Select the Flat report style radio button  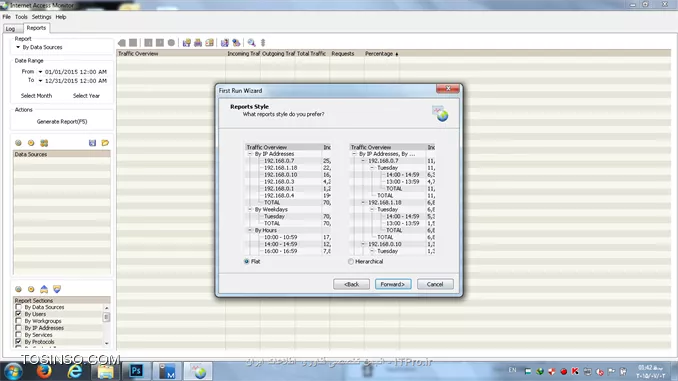point(246,261)
